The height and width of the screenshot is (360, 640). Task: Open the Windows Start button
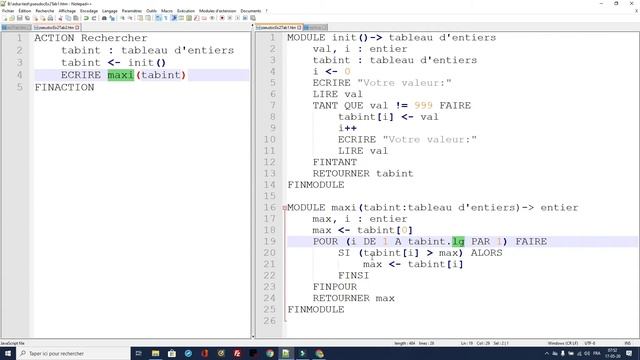click(8, 353)
